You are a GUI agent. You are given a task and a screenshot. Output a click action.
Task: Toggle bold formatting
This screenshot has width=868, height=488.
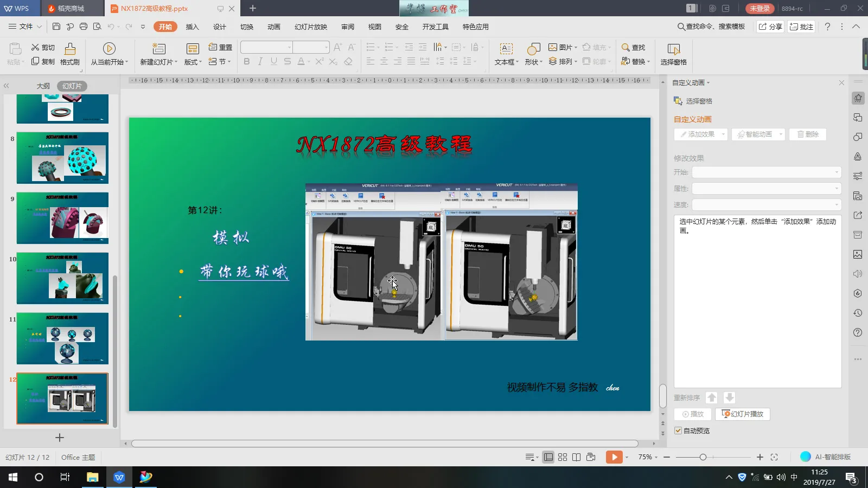point(246,61)
